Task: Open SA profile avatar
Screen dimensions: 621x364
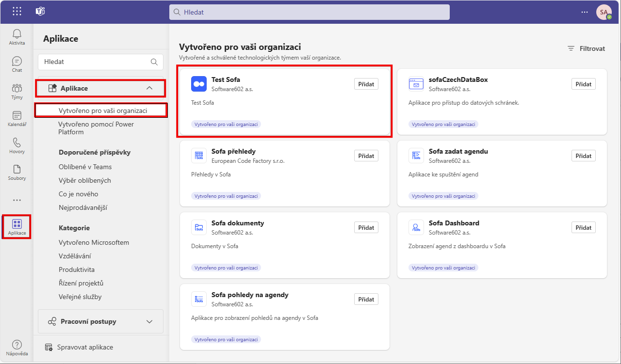Action: (x=604, y=12)
